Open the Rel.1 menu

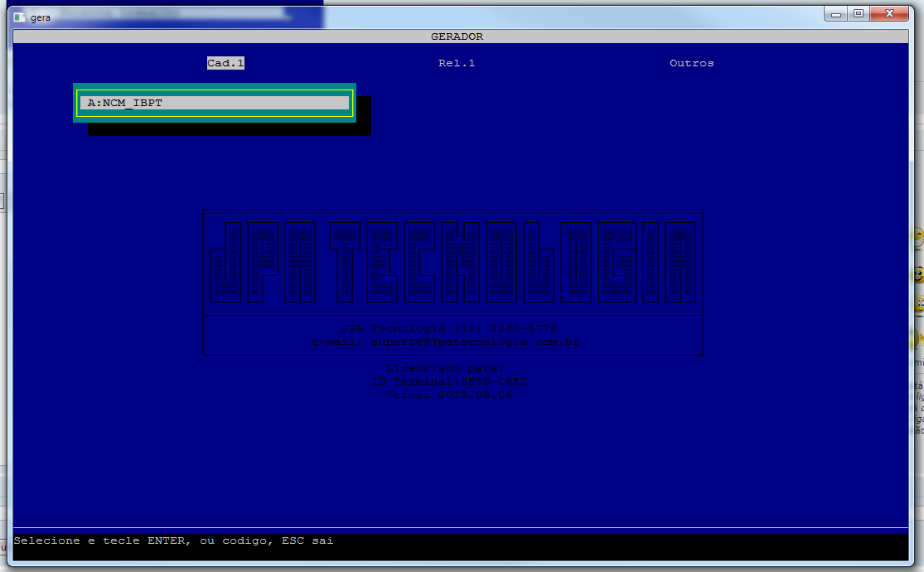(x=456, y=63)
